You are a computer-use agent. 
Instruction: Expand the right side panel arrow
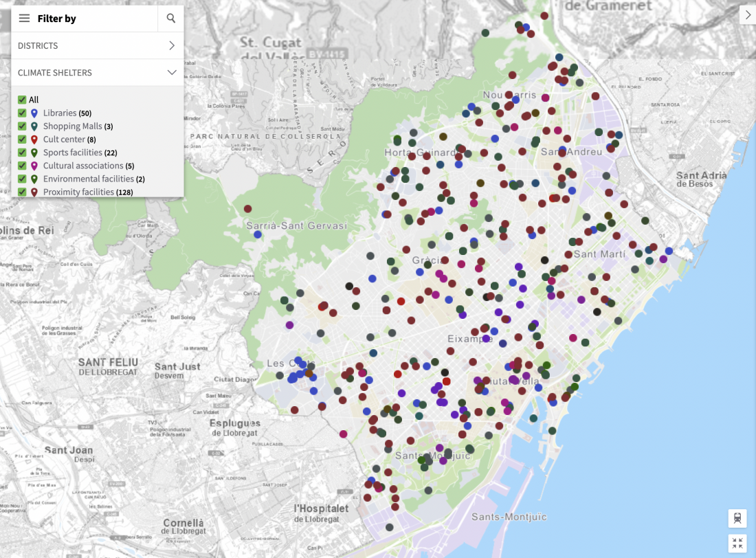(x=748, y=15)
